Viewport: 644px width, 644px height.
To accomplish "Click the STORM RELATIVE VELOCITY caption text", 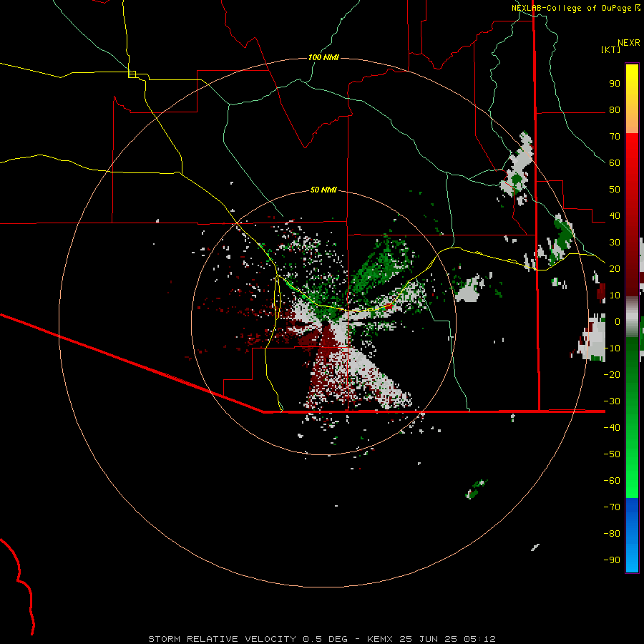I will [222, 639].
